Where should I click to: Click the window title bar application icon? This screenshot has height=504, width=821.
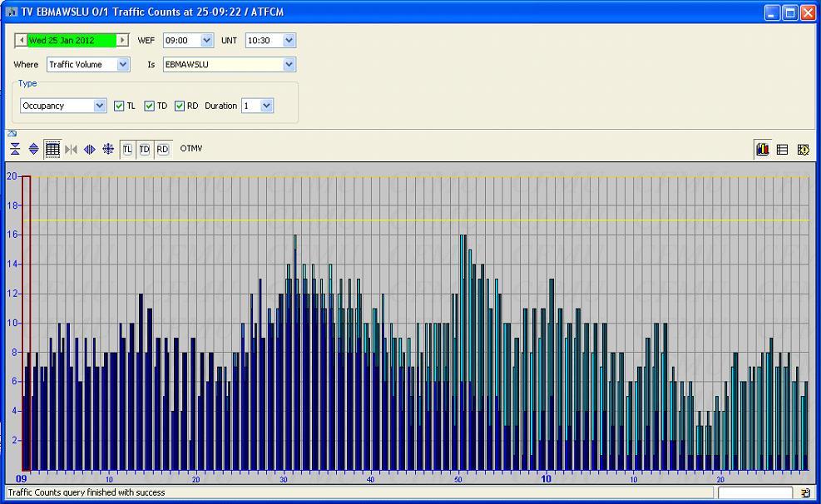point(12,12)
